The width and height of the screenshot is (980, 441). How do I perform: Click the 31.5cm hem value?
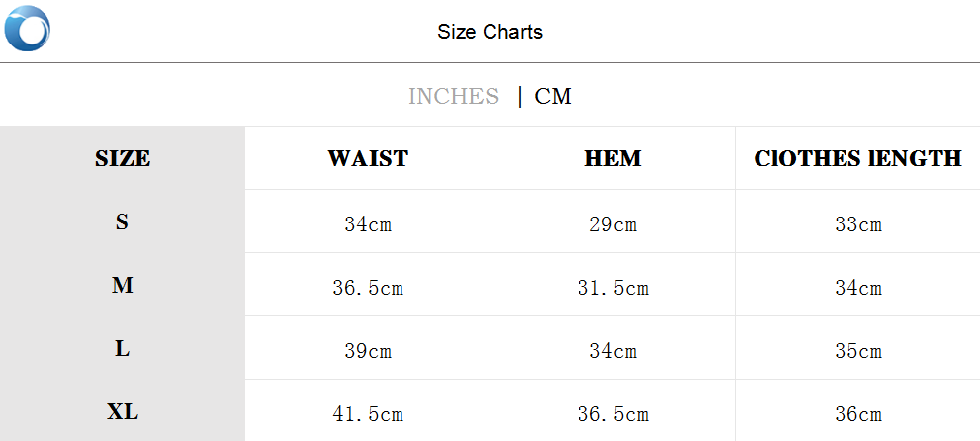click(x=613, y=288)
